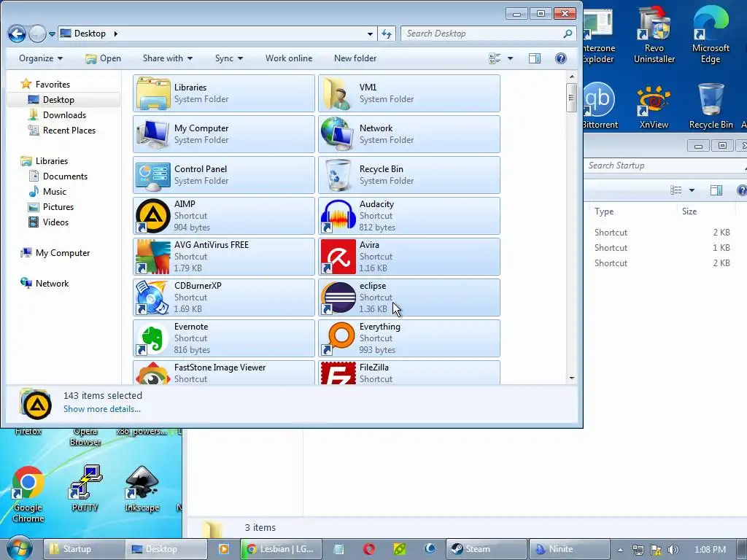Switch to Steam in the taskbar

tap(487, 549)
